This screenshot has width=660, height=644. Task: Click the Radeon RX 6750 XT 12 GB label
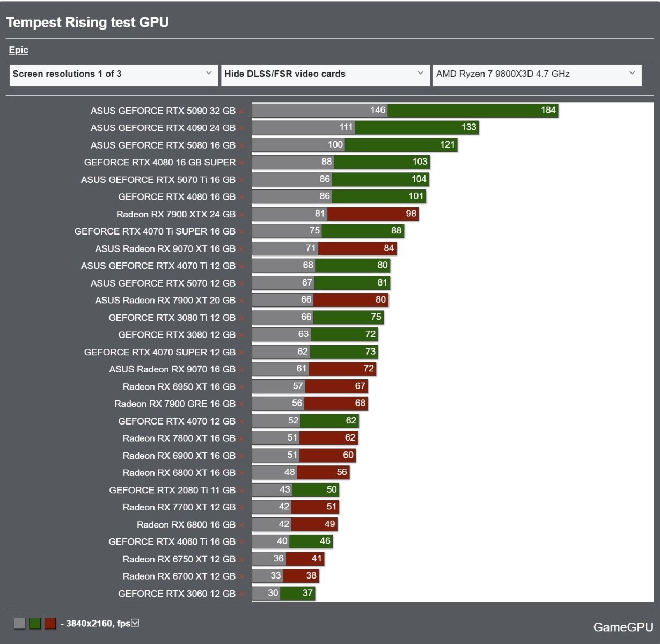click(179, 559)
